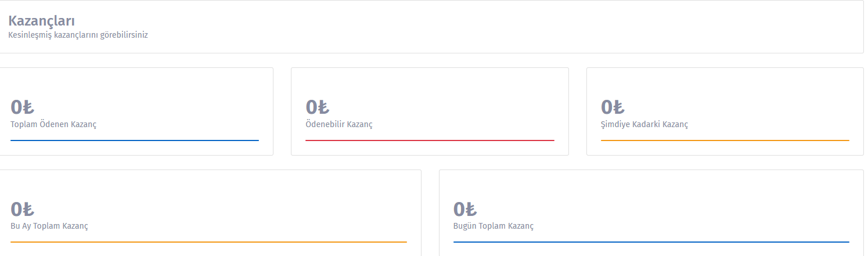The height and width of the screenshot is (256, 868).
Task: Click the orange line under Bu Ay Toplam Kazanç
Action: tap(208, 242)
